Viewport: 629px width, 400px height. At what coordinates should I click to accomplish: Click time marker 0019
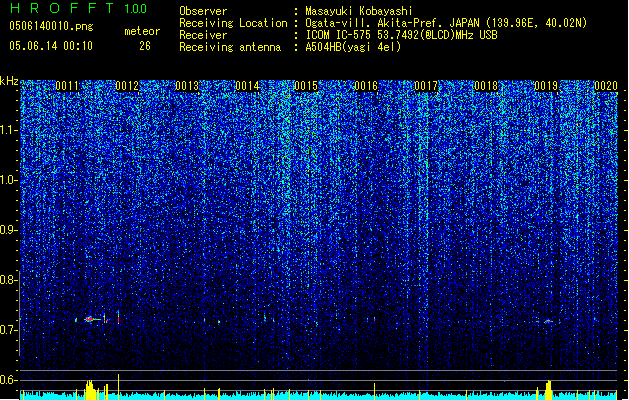546,86
